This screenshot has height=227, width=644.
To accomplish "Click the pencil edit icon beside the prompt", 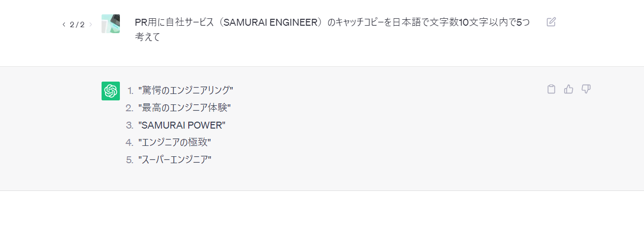I will [x=551, y=22].
